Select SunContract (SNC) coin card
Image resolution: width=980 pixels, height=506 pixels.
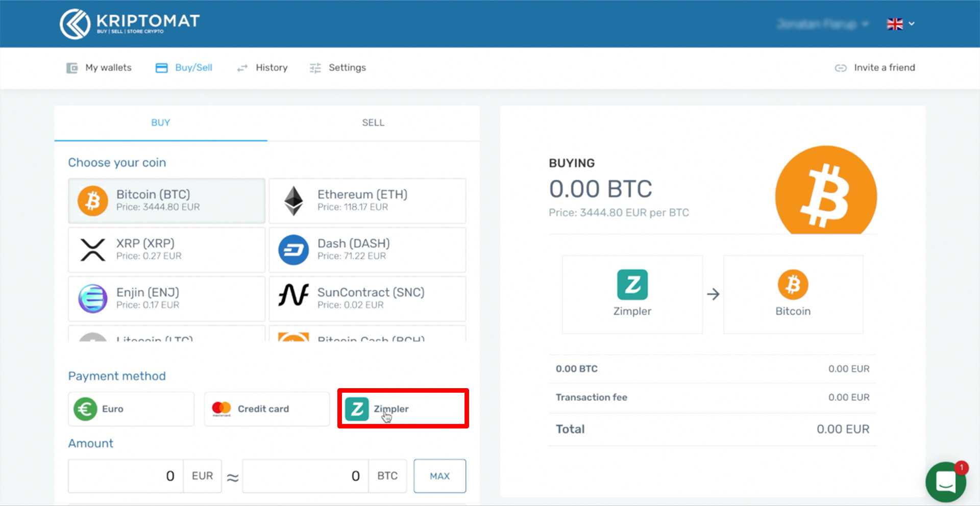click(367, 298)
